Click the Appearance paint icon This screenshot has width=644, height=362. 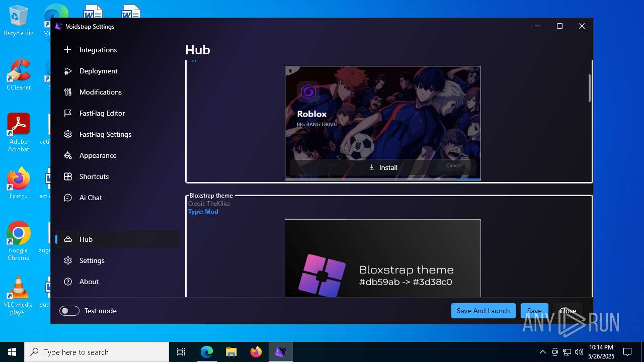click(68, 155)
